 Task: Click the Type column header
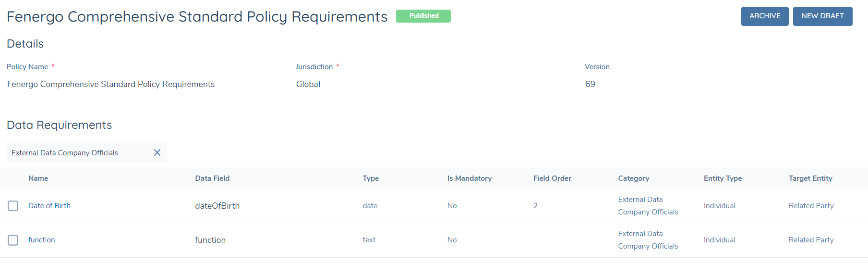pos(371,178)
